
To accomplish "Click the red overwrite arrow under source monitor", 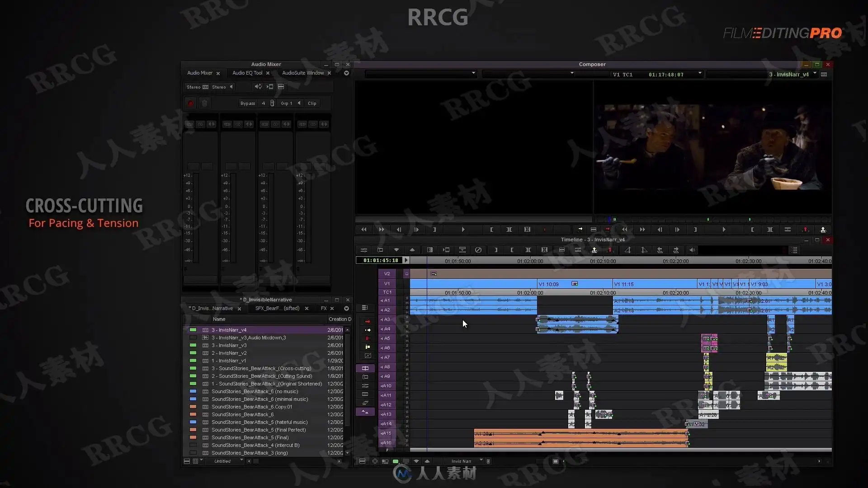I will point(607,230).
